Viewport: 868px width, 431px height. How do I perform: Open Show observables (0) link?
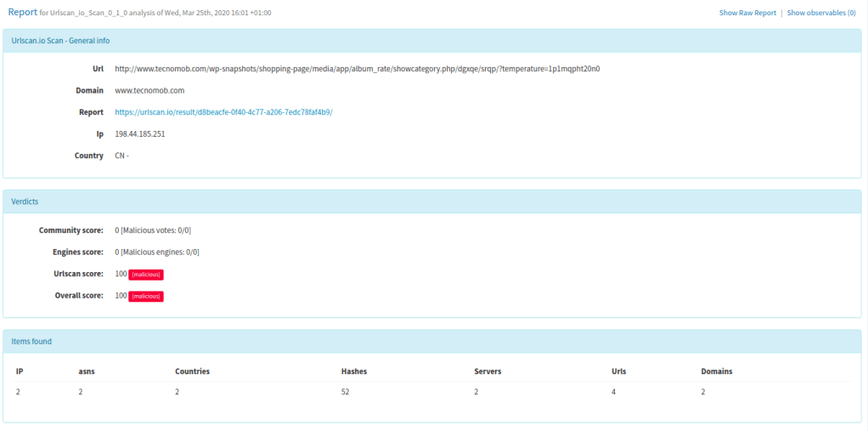tap(820, 13)
